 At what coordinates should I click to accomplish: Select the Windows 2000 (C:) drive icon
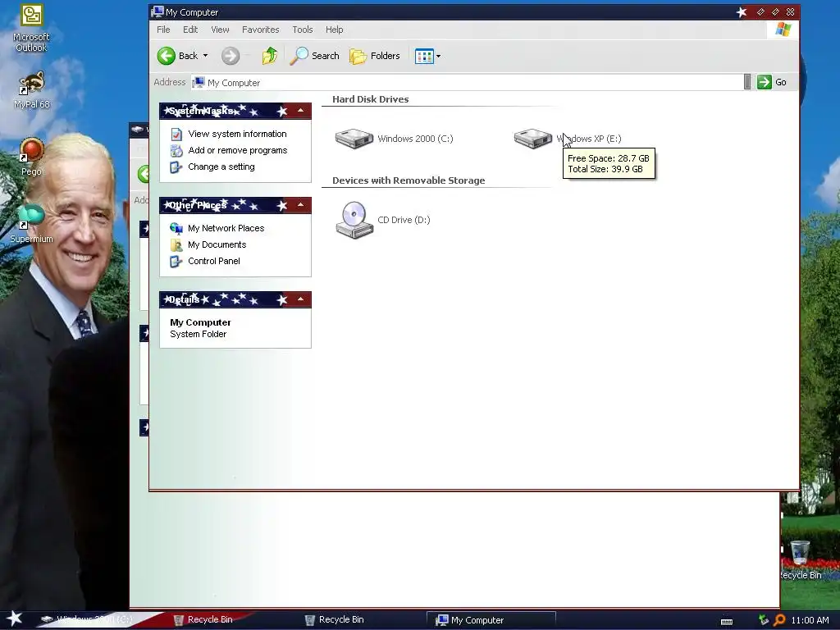[354, 138]
